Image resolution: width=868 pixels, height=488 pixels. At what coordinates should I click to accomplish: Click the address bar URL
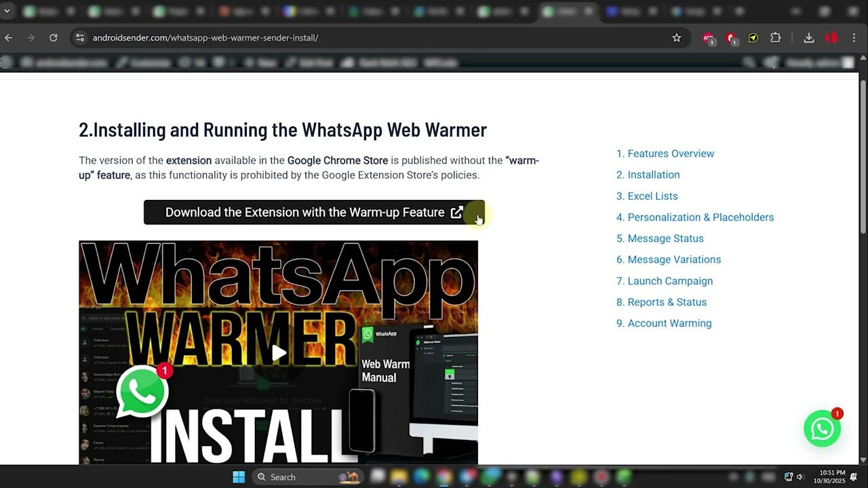(205, 38)
